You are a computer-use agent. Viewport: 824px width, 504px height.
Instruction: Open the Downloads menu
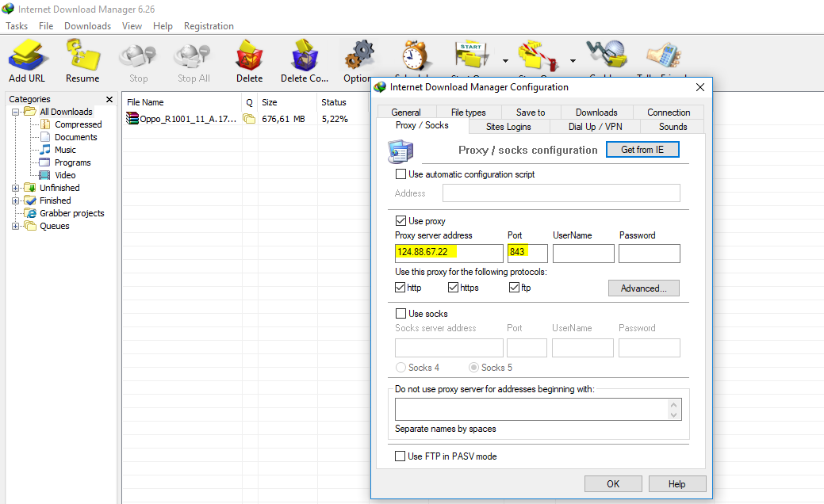pos(88,25)
